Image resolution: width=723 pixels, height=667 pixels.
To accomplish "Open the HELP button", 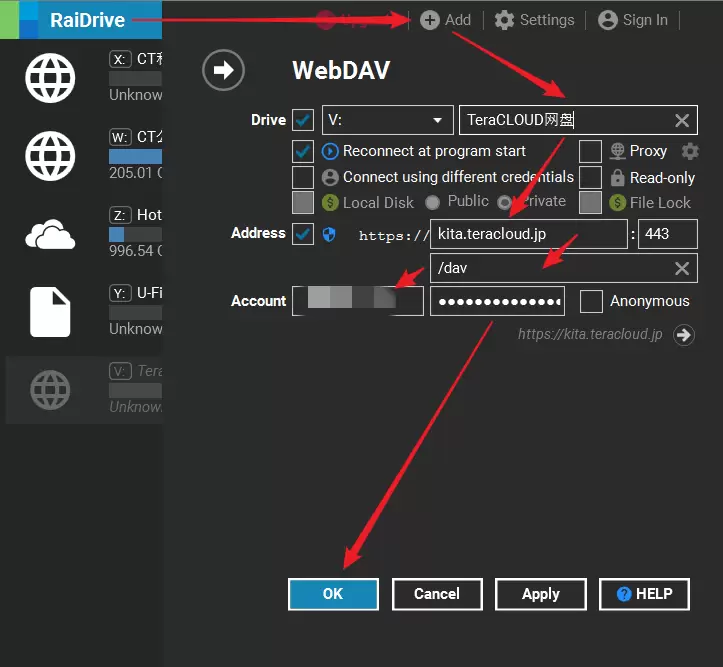I will point(645,594).
